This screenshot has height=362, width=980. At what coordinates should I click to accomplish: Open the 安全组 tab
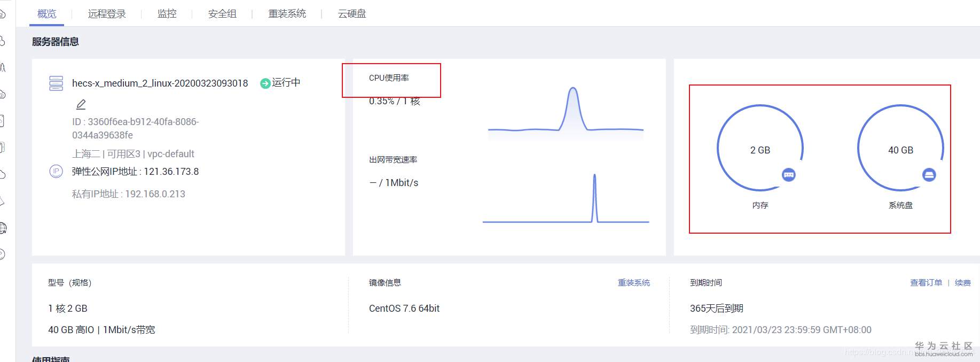point(222,13)
